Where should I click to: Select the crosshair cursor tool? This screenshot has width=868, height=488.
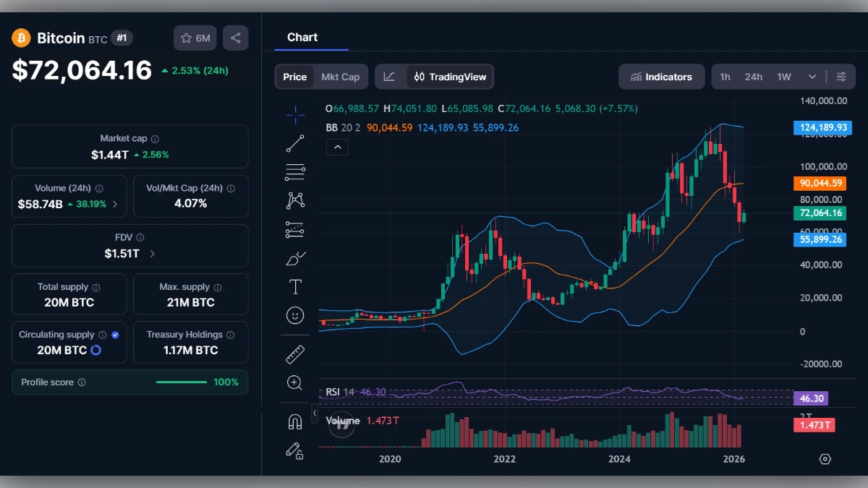(295, 114)
